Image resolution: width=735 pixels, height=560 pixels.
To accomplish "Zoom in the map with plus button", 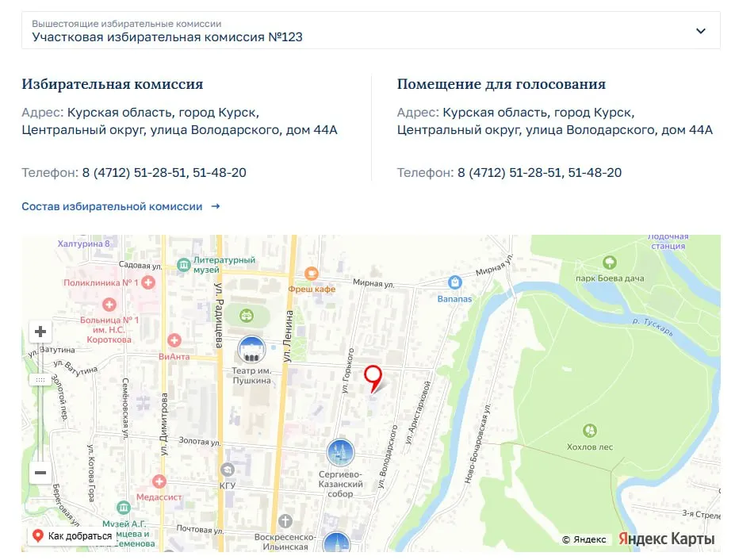I will tap(40, 332).
